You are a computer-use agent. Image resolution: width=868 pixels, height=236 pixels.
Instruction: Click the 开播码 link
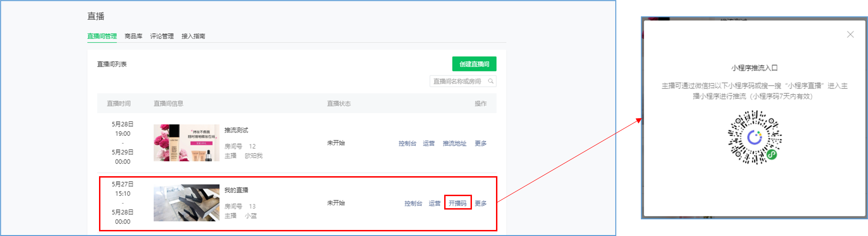point(458,203)
